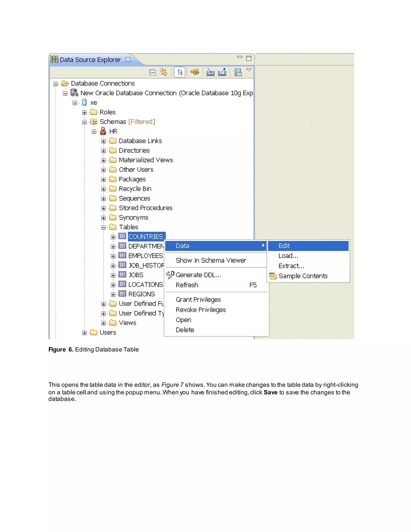The image size is (411, 532).
Task: Choose Show in Schema Viewer
Action: coord(216,260)
